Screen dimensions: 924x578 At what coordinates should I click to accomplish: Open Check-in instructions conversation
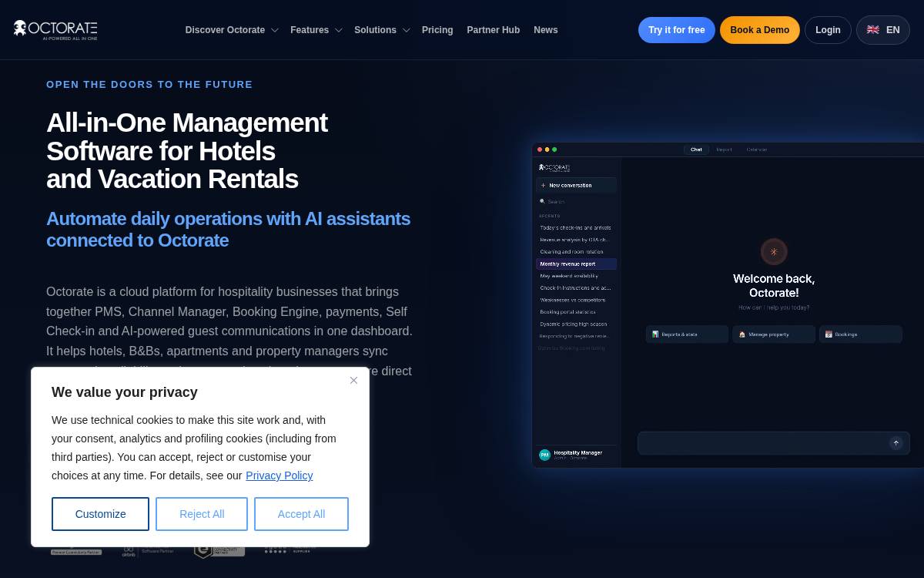tap(576, 287)
